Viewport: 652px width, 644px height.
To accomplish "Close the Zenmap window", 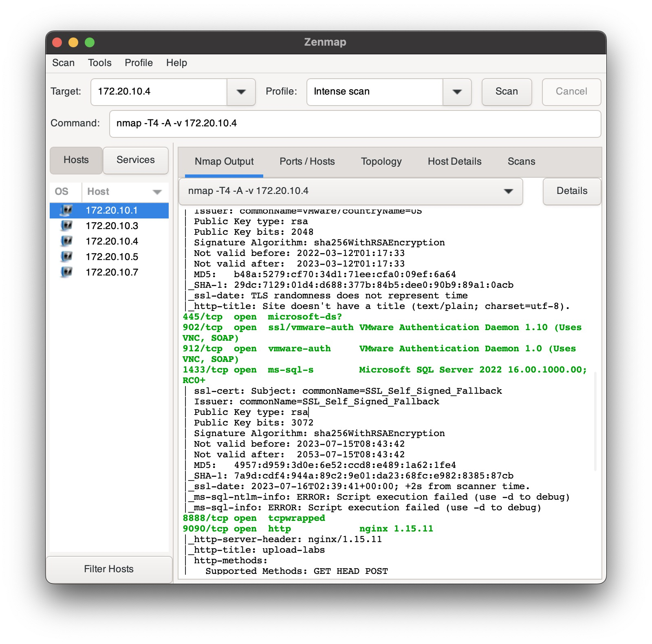I will click(57, 42).
